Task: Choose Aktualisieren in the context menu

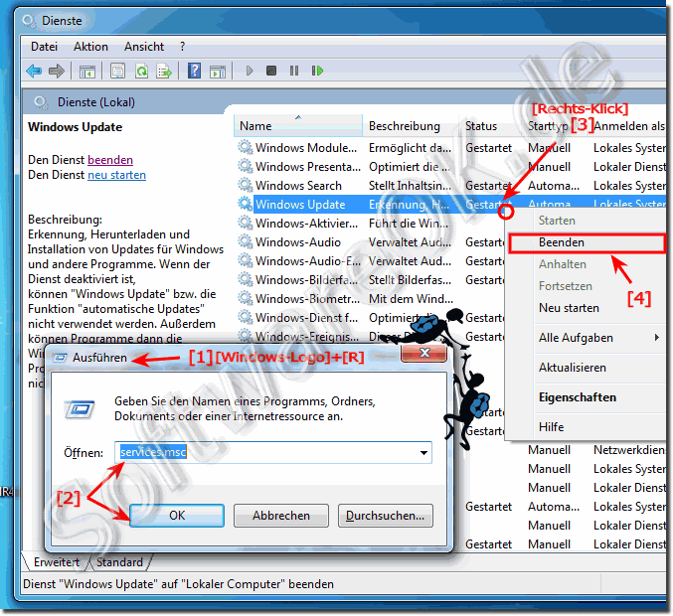Action: click(x=587, y=368)
